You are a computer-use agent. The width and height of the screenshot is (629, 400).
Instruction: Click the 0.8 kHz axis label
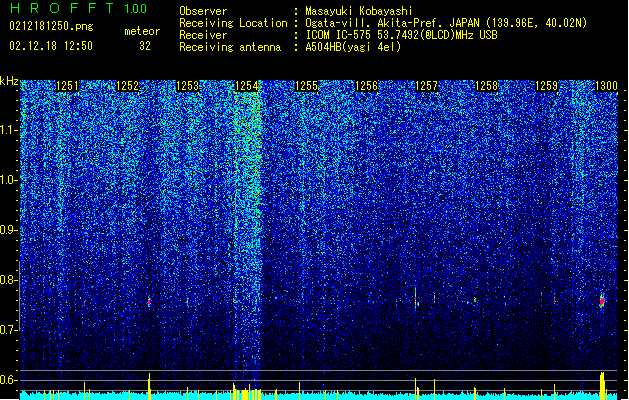pyautogui.click(x=9, y=280)
